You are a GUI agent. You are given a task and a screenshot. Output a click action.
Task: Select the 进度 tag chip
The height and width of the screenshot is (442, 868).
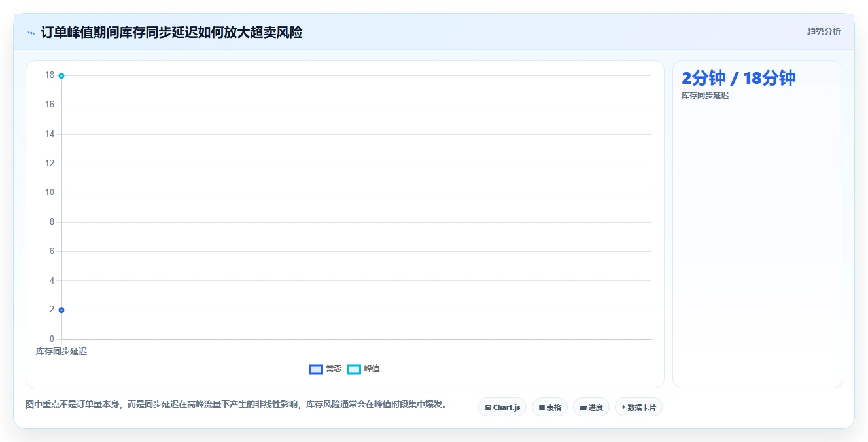point(591,407)
